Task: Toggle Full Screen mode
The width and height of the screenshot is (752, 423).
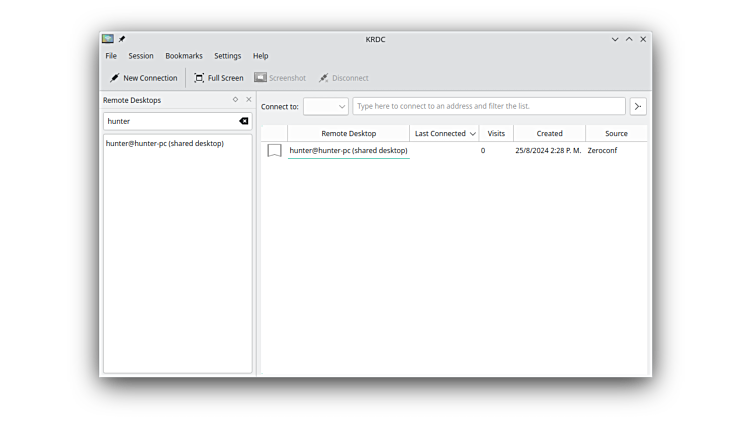Action: click(200, 78)
